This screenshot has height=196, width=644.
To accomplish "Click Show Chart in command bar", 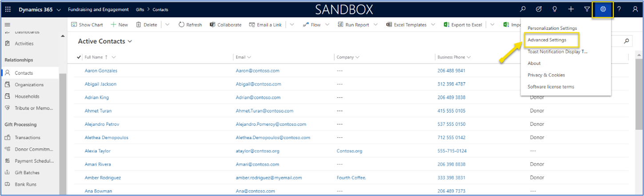I will point(87,25).
